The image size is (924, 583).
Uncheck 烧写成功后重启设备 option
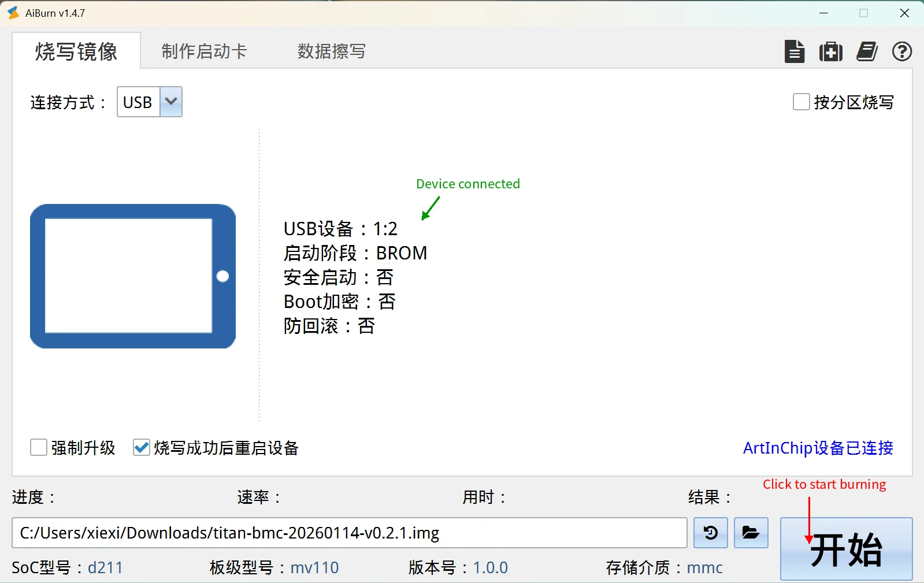coord(142,448)
